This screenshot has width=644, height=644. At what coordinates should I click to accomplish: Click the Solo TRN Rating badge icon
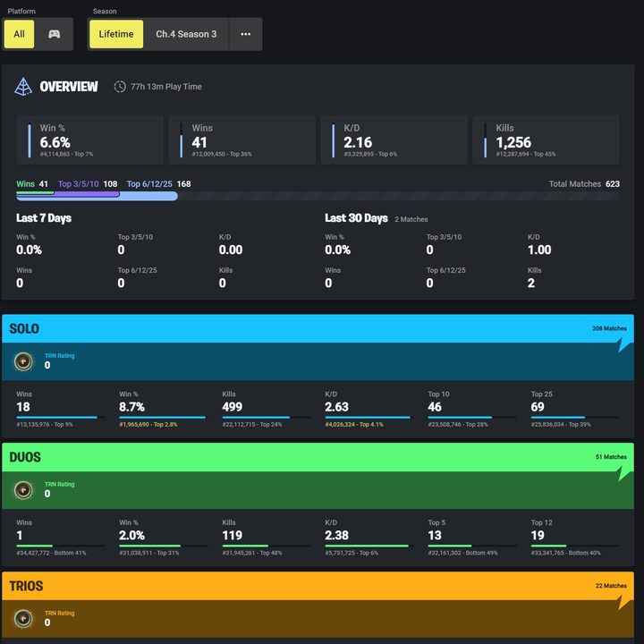pos(23,361)
